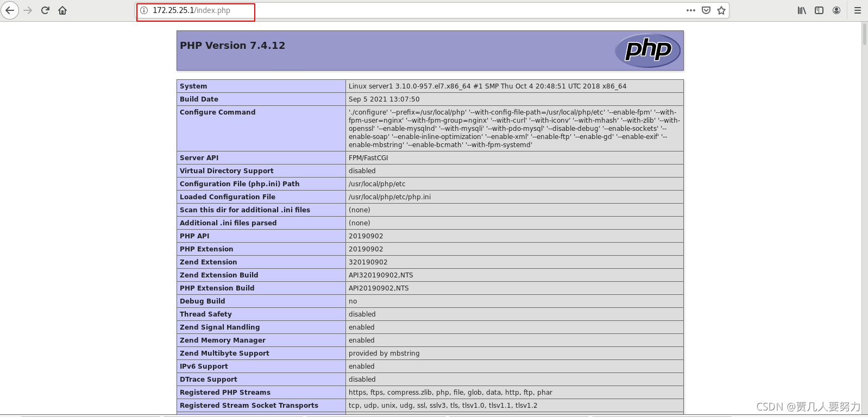Click the 'provided by mbstring' value
Screen dimensions: 868x417
coord(384,353)
